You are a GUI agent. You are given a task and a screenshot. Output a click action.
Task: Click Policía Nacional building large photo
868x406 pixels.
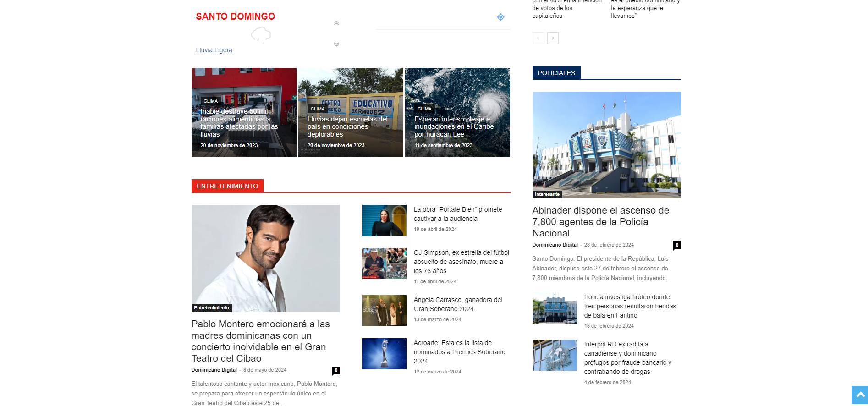pyautogui.click(x=607, y=145)
